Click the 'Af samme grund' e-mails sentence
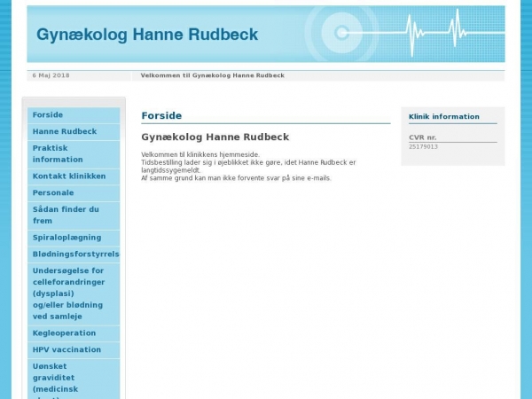Image resolution: width=532 pixels, height=399 pixels. tap(236, 178)
